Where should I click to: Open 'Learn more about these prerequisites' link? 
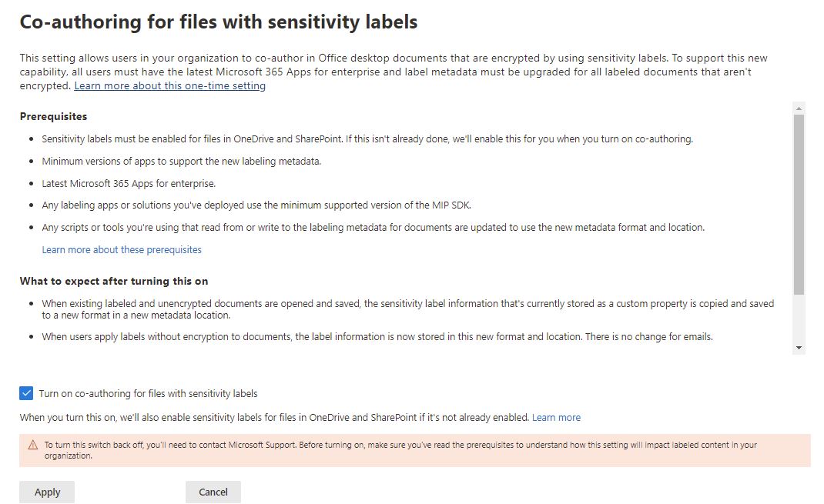coord(122,249)
